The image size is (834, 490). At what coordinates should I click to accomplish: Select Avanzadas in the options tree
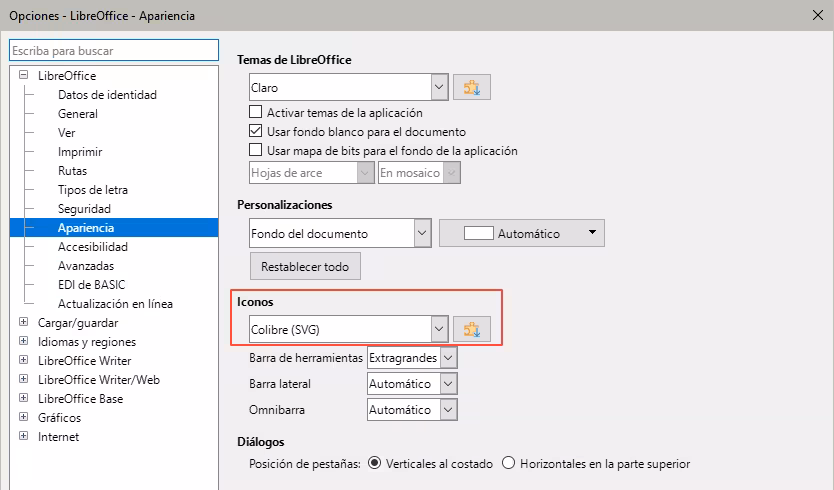pos(86,265)
